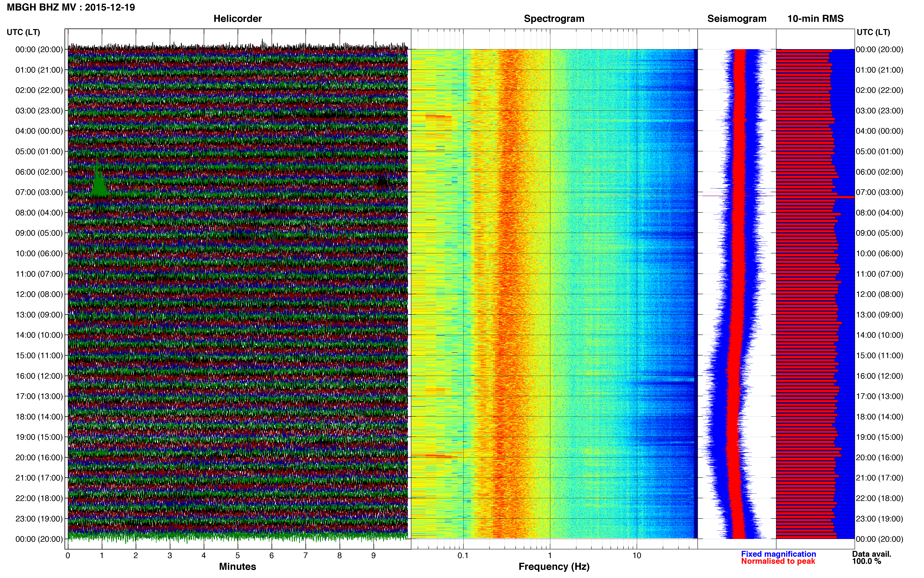Click the plot title 'MBGH BHZ MV : 2015-12-19'
924x578 pixels.
point(71,7)
